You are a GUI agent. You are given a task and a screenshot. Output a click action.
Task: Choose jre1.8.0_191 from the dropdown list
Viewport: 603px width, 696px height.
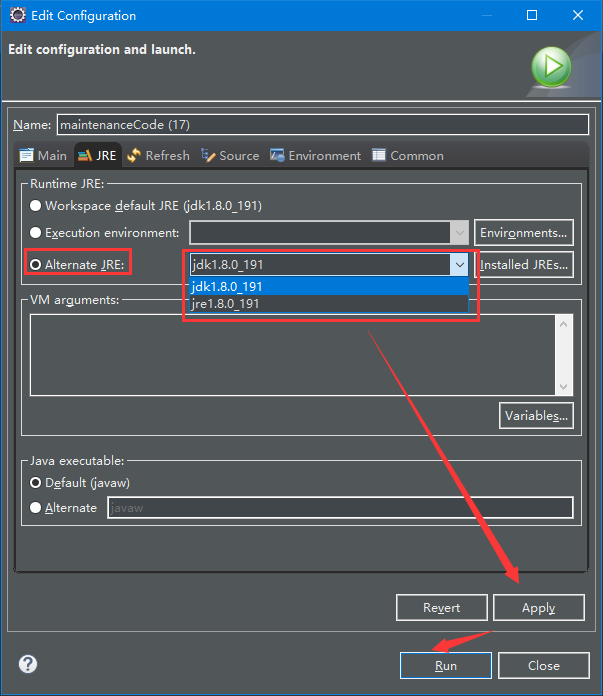tap(329, 304)
